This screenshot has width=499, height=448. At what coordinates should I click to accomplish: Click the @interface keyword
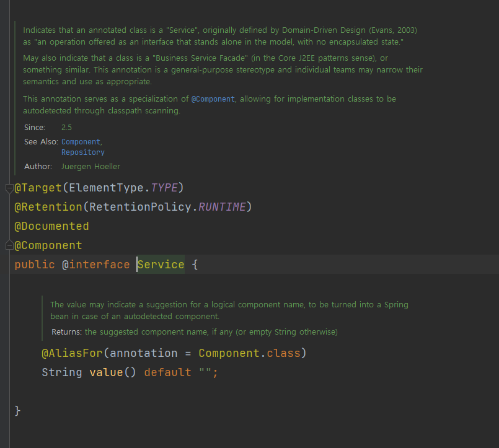click(x=96, y=265)
